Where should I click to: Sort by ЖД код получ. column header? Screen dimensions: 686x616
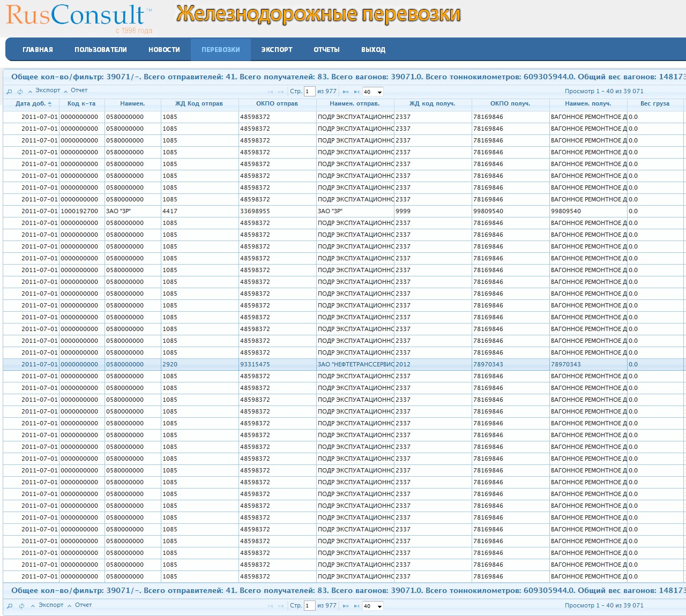pos(432,104)
